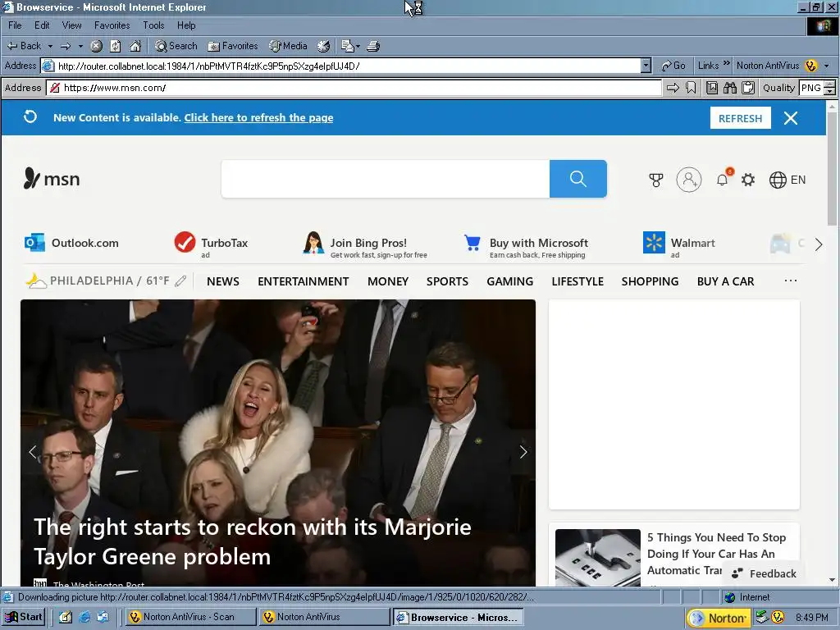The width and height of the screenshot is (840, 630).
Task: Open the Walmart ad shortcut
Action: tap(679, 244)
